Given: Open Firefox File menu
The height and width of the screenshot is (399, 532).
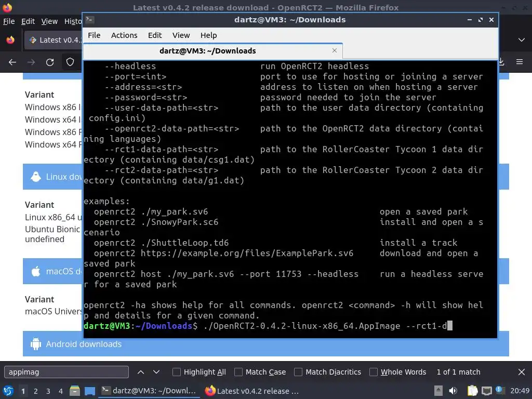Looking at the screenshot, I should click(x=9, y=21).
